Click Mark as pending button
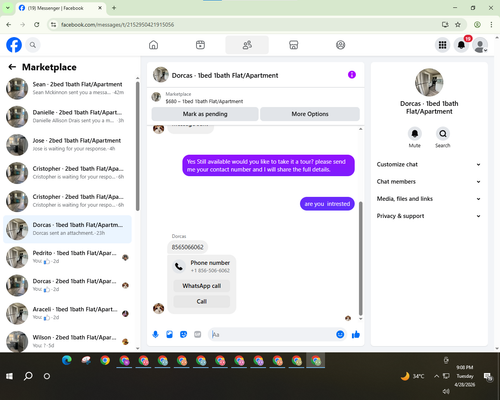Image resolution: width=500 pixels, height=400 pixels. click(x=205, y=114)
